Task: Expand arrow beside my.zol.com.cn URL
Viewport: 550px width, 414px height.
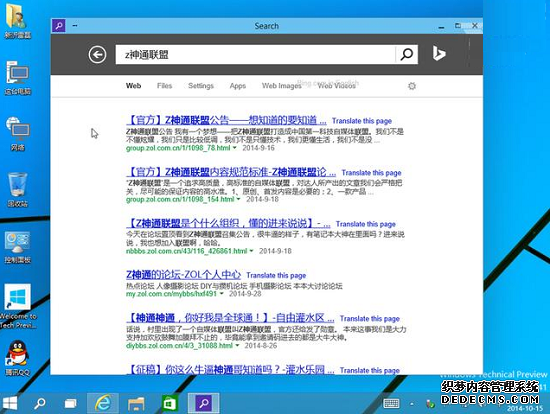Action: click(x=221, y=294)
